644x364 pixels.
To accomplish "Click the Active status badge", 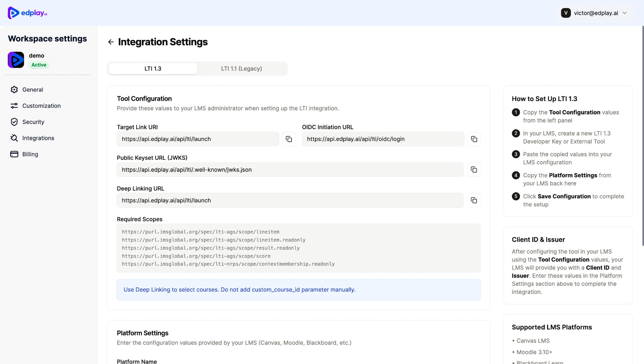I will pyautogui.click(x=39, y=65).
